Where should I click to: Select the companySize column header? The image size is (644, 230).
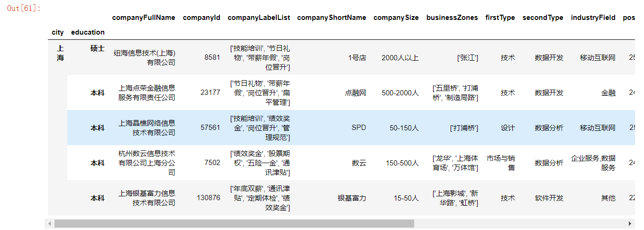396,18
